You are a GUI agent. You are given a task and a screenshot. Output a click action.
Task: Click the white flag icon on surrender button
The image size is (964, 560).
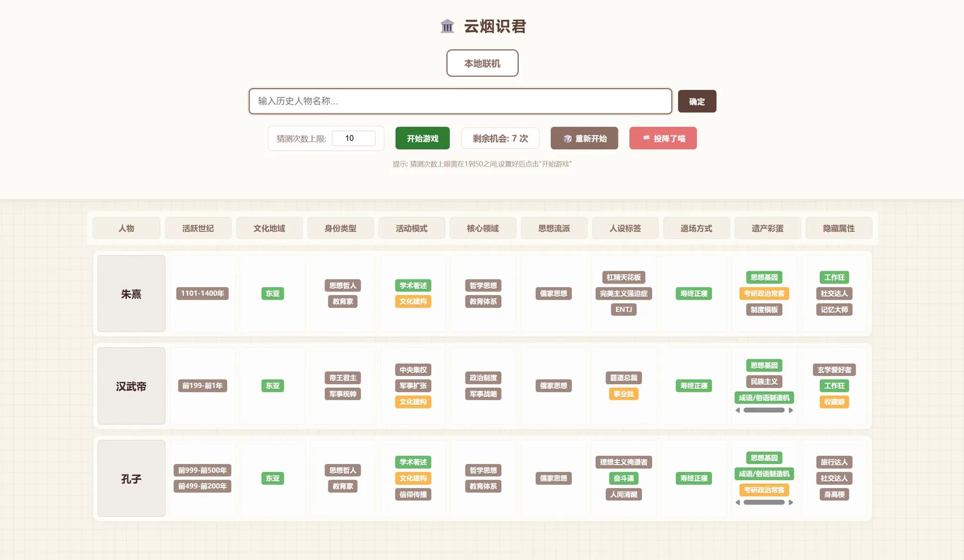[x=646, y=138]
